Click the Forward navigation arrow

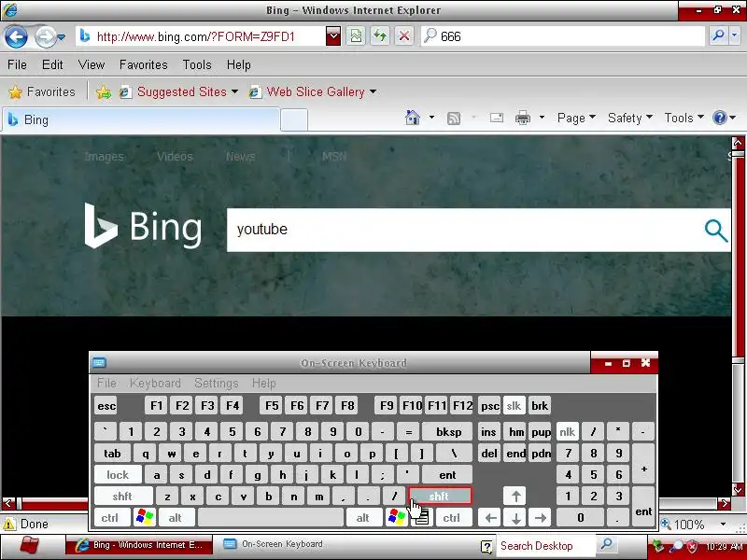(x=45, y=36)
